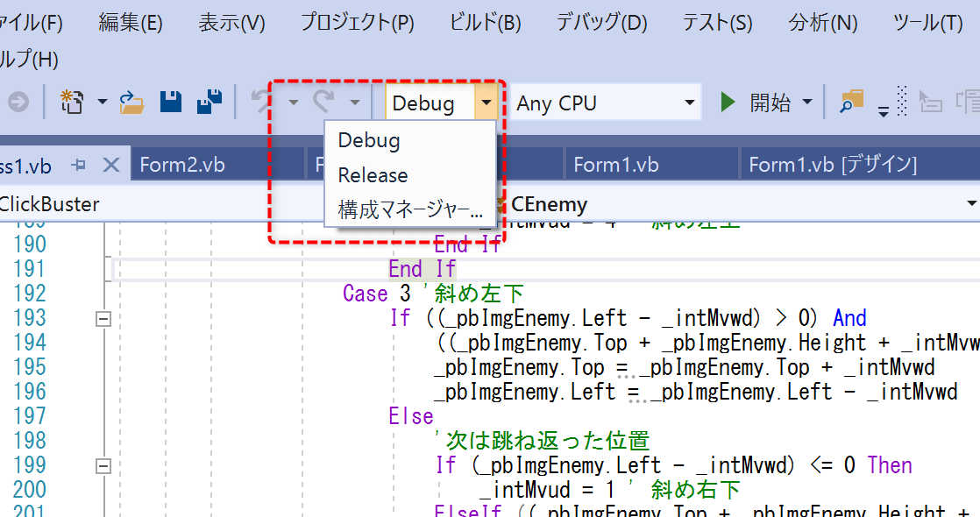
Task: Open the デバッグ(D) menu
Action: pyautogui.click(x=602, y=23)
